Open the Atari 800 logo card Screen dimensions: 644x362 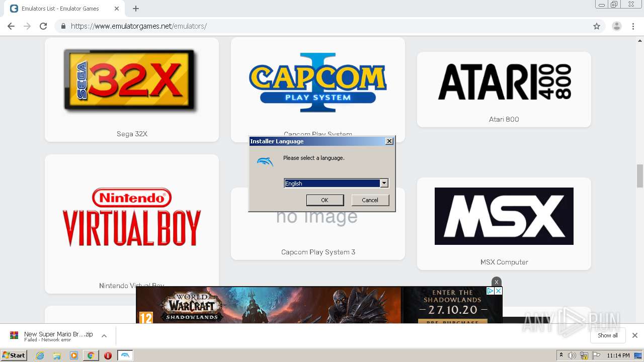click(504, 89)
